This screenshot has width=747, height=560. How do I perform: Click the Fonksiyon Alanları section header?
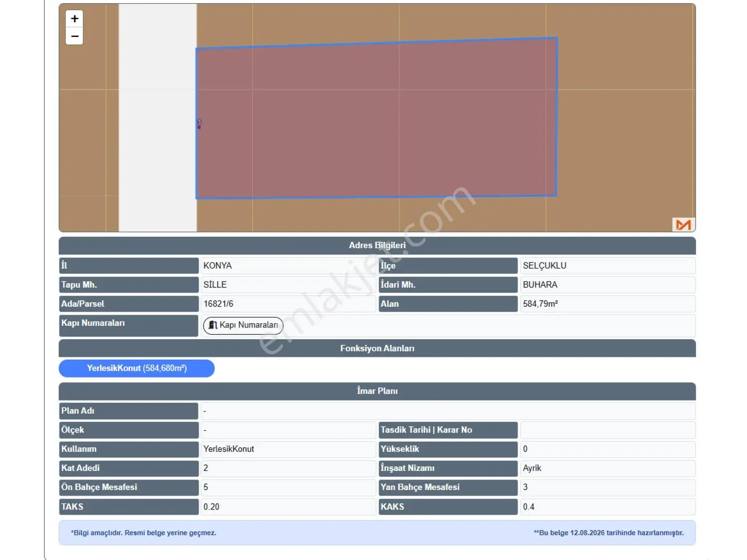click(377, 349)
